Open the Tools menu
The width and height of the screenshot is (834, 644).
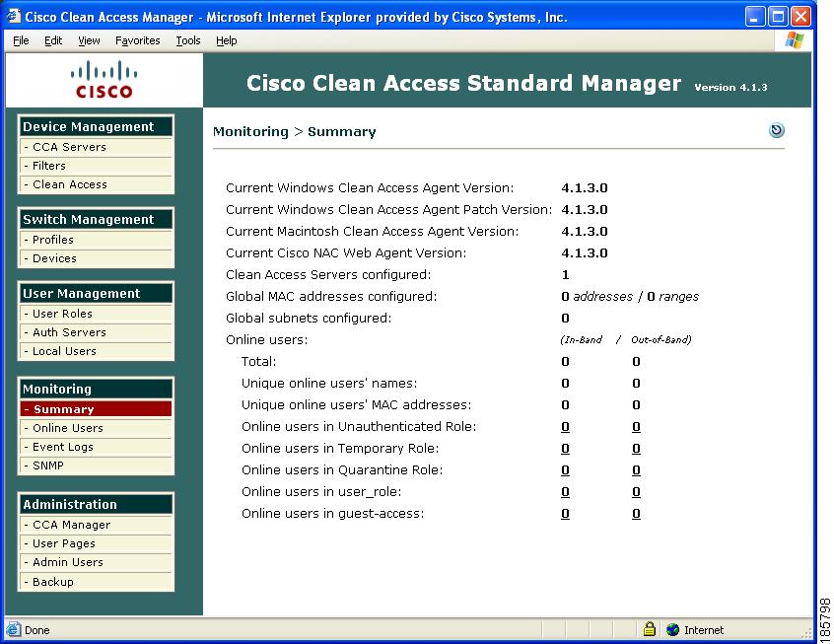click(188, 40)
